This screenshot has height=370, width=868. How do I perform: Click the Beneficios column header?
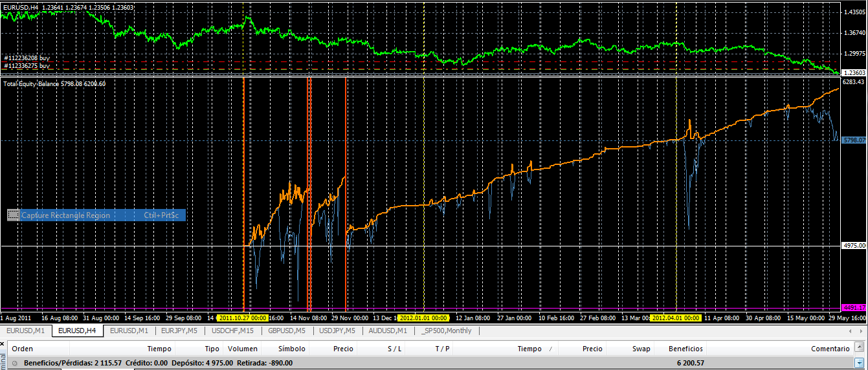click(x=686, y=349)
